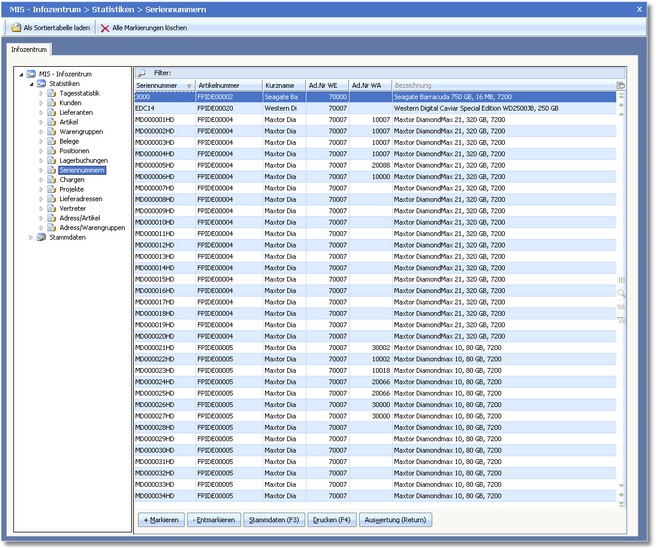Open the Seriennummer column sort dropdown arrow

point(188,86)
